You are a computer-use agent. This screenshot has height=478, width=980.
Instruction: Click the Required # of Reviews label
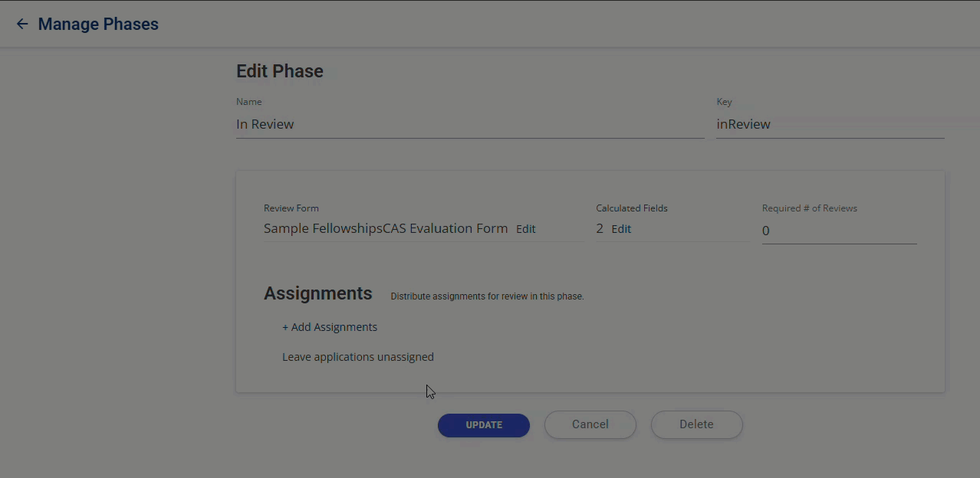(809, 208)
